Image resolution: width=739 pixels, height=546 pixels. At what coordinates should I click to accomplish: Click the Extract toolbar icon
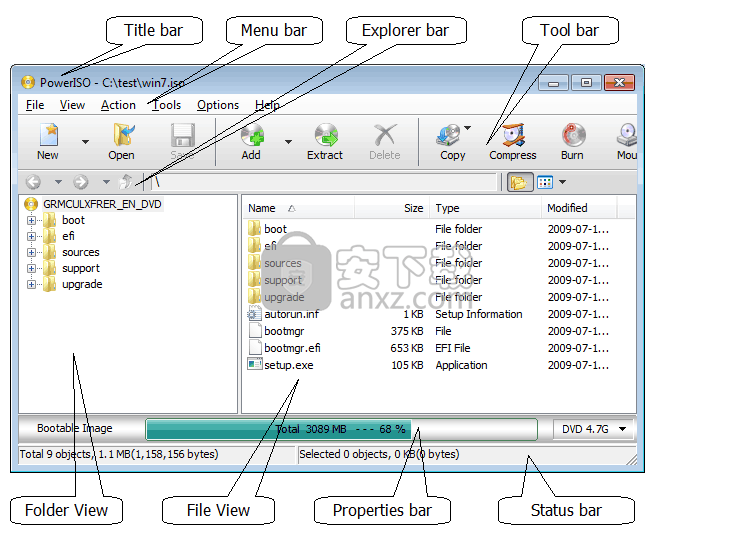[x=326, y=135]
